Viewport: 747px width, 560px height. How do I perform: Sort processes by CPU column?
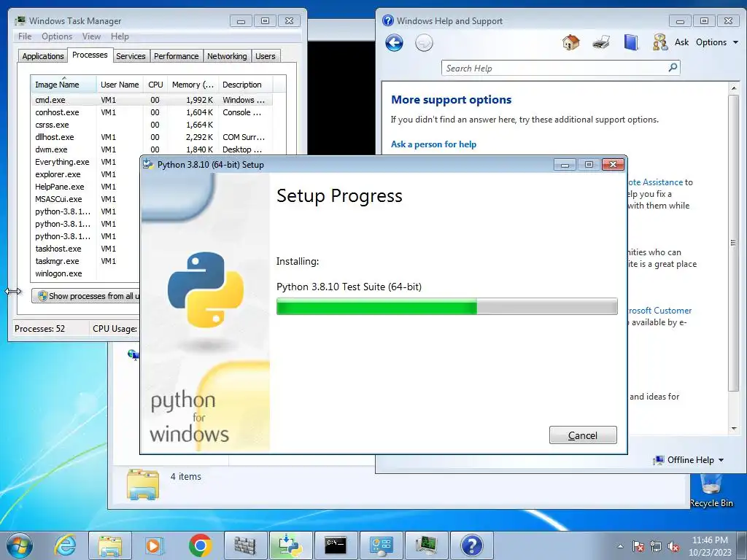(x=155, y=85)
